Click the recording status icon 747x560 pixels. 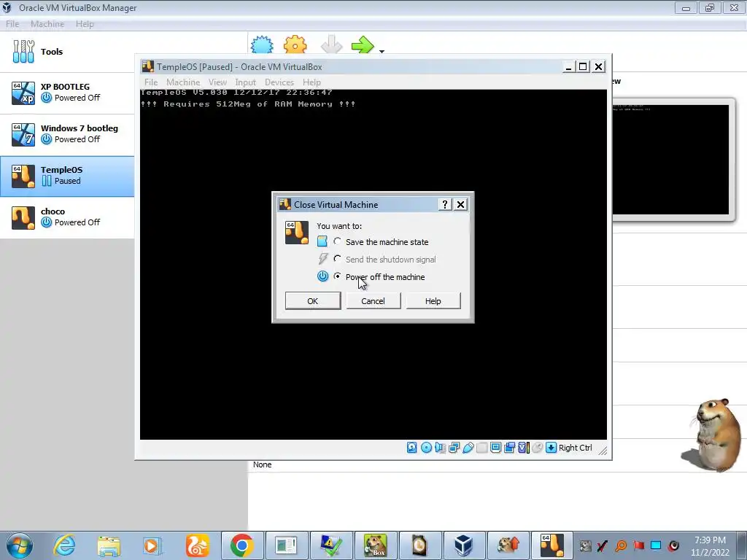tap(509, 448)
